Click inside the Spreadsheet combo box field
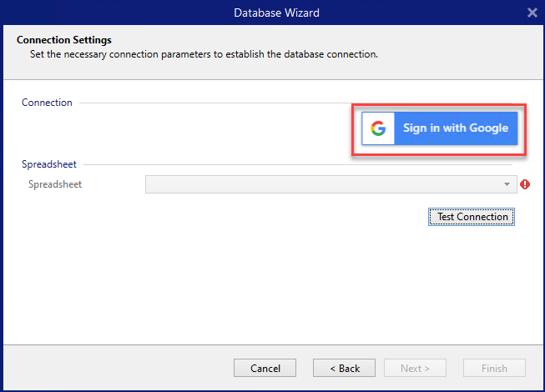 click(324, 184)
